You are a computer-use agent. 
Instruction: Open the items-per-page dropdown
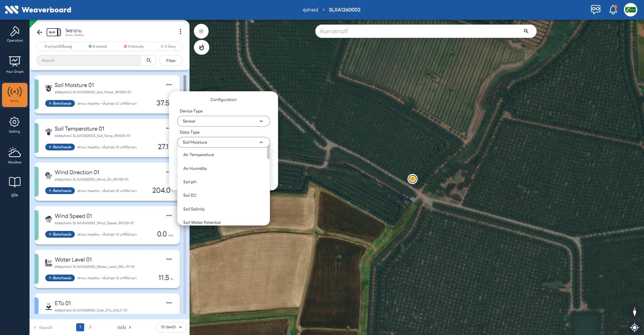click(171, 327)
